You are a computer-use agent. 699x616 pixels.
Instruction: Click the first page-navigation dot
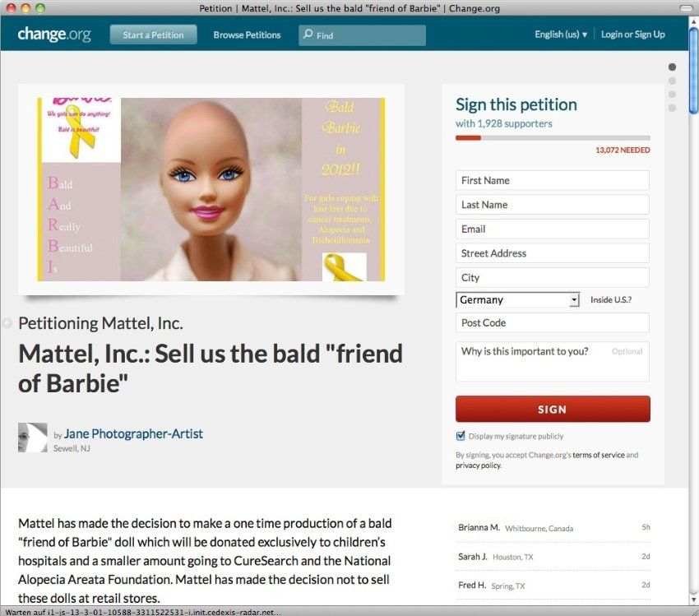point(672,67)
